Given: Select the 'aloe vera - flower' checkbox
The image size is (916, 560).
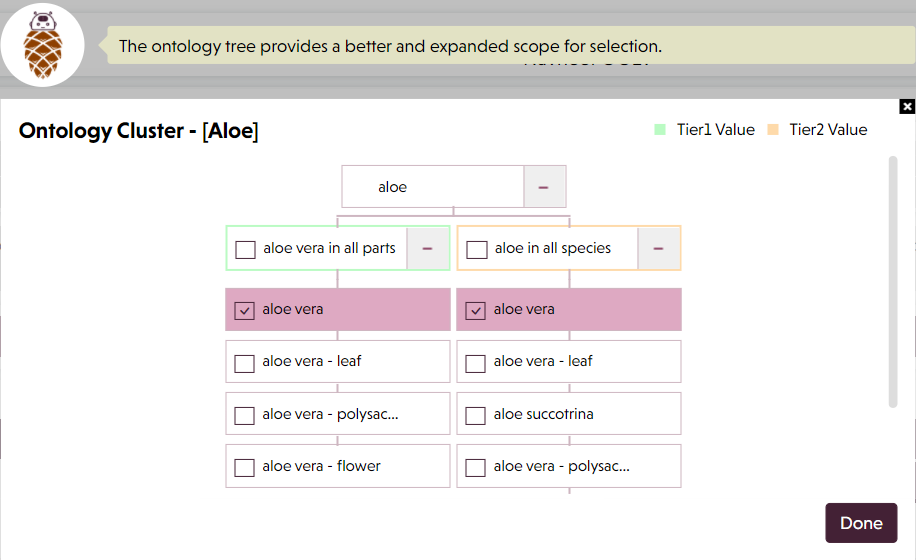Looking at the screenshot, I should click(244, 467).
